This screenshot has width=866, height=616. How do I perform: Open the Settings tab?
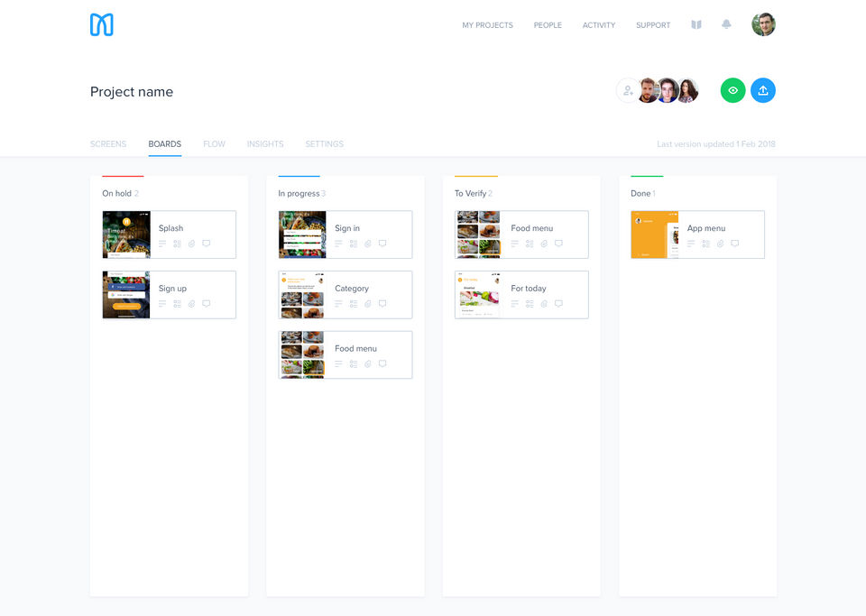(x=324, y=144)
